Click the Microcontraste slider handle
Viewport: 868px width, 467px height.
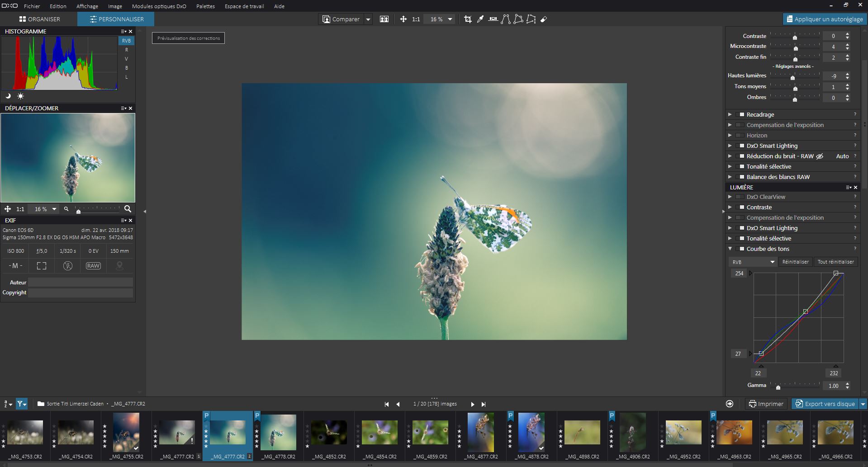[x=795, y=48]
